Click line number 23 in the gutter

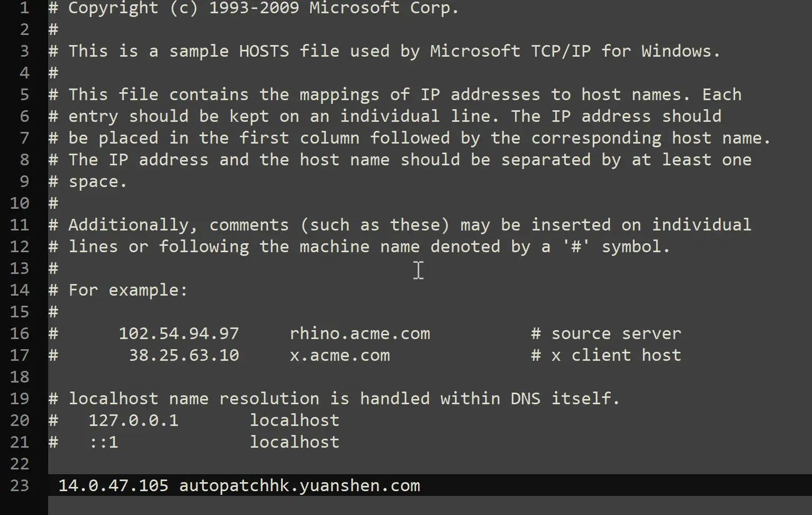click(20, 486)
